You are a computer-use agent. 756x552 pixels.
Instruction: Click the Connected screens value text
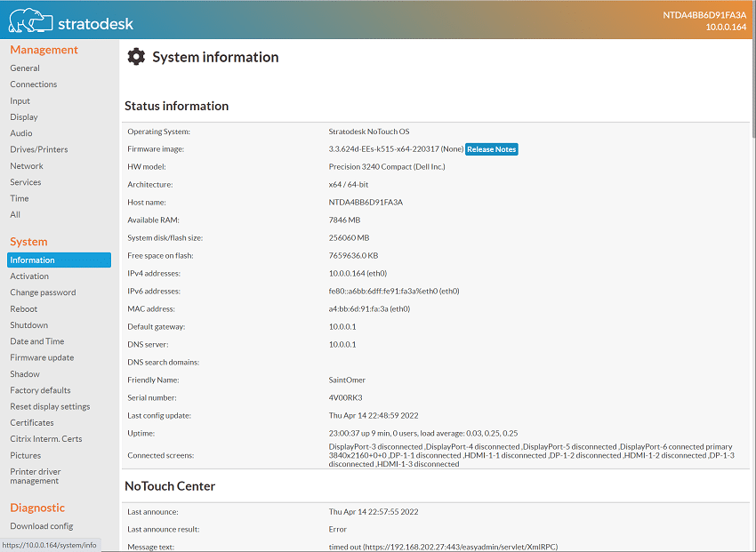(x=531, y=455)
